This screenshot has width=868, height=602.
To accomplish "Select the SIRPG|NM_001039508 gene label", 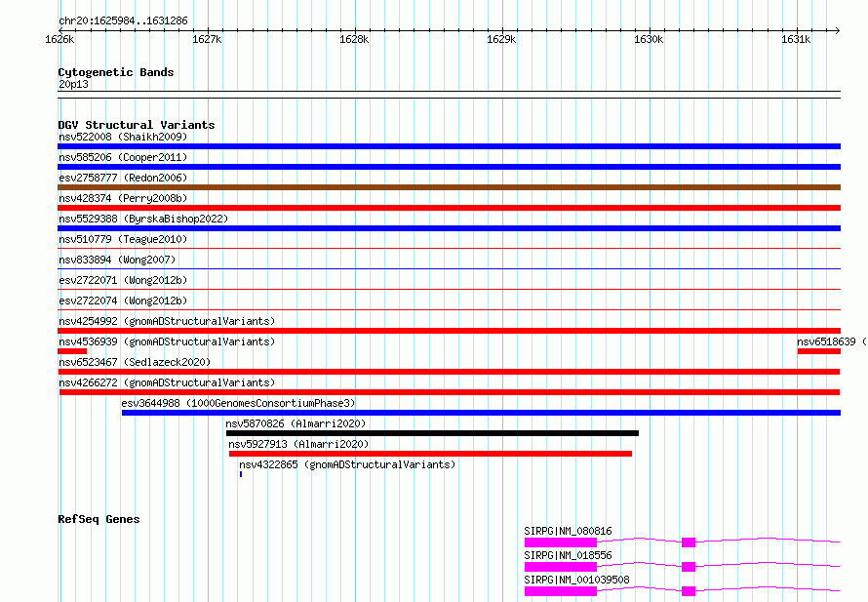I will tap(576, 580).
